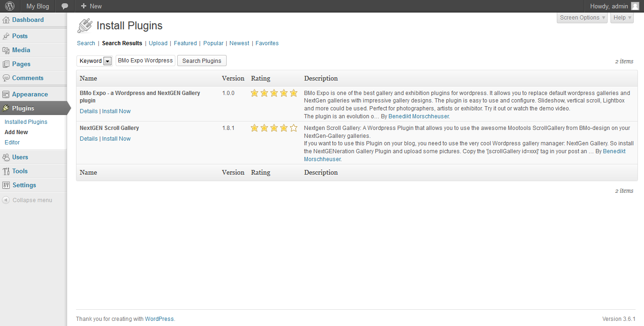Click the Tools wrench icon
Viewport: 644px width, 326px height.
[6, 171]
